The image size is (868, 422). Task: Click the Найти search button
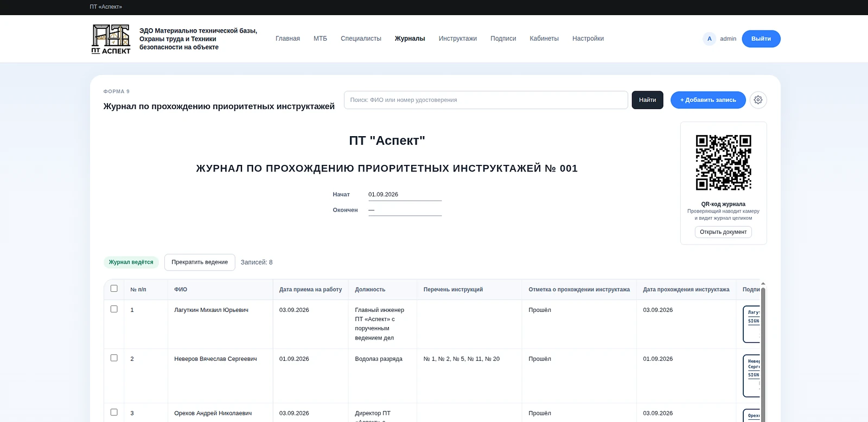(647, 100)
